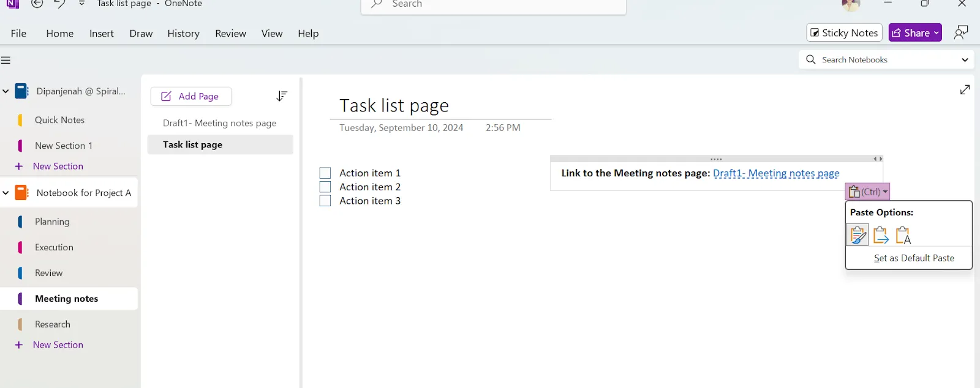Open the user account picture
This screenshot has height=388, width=980.
coord(851,4)
